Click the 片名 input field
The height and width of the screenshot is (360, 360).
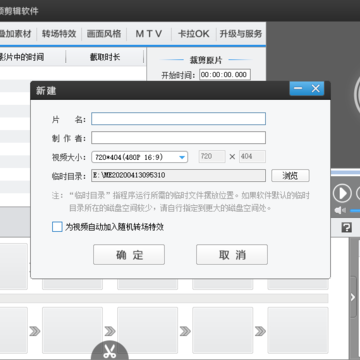(x=179, y=119)
